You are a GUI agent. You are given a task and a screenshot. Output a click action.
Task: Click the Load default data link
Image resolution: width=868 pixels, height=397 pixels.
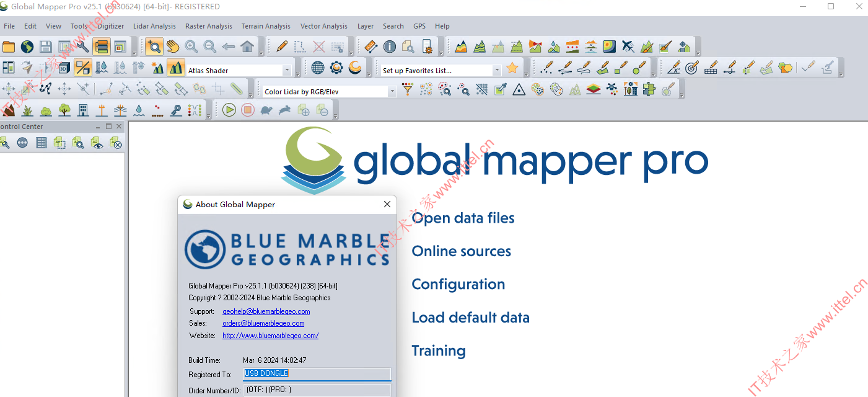[471, 318]
